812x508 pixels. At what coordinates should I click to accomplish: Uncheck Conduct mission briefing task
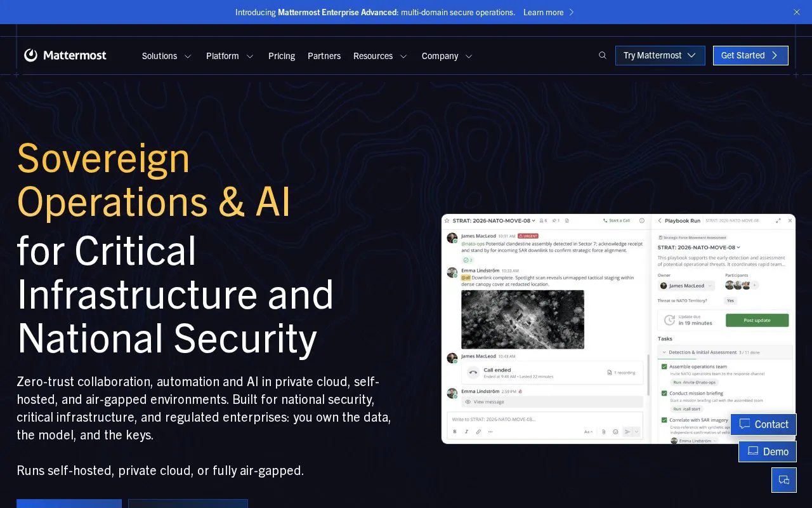[x=664, y=393]
